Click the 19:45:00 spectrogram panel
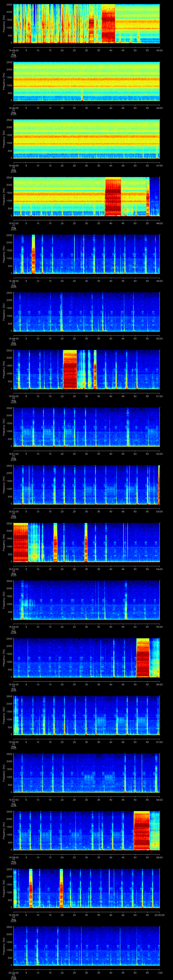Viewport: 173px width, 980px height. pyautogui.click(x=87, y=81)
